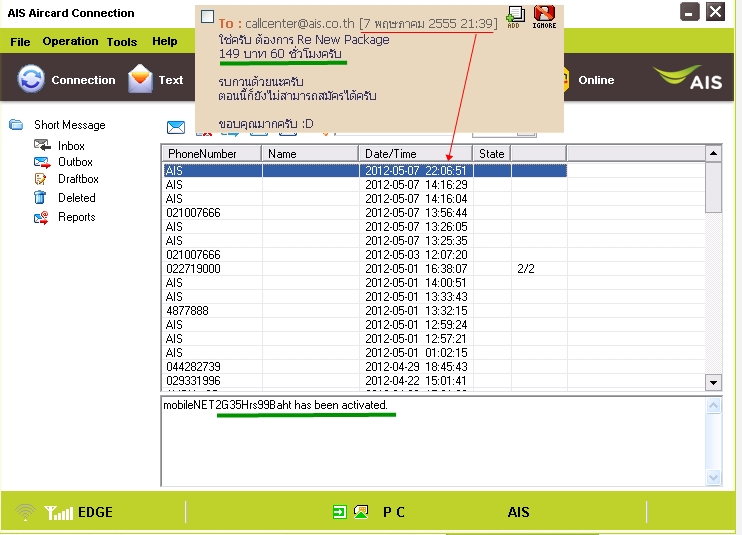Viewport: 742px width, 535px height.
Task: Select the AIS message dated 2012-05-01 01:02:15
Action: tap(364, 353)
